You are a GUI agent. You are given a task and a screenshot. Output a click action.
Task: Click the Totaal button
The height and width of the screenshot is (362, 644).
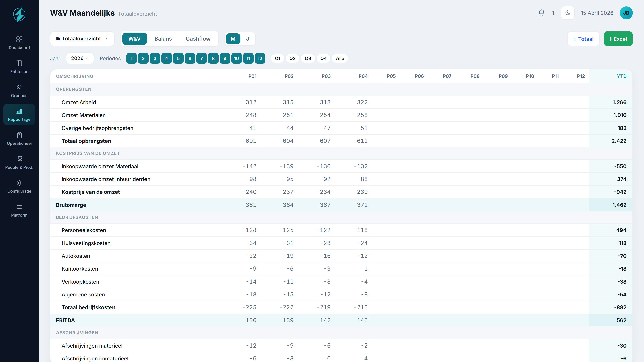tap(583, 39)
